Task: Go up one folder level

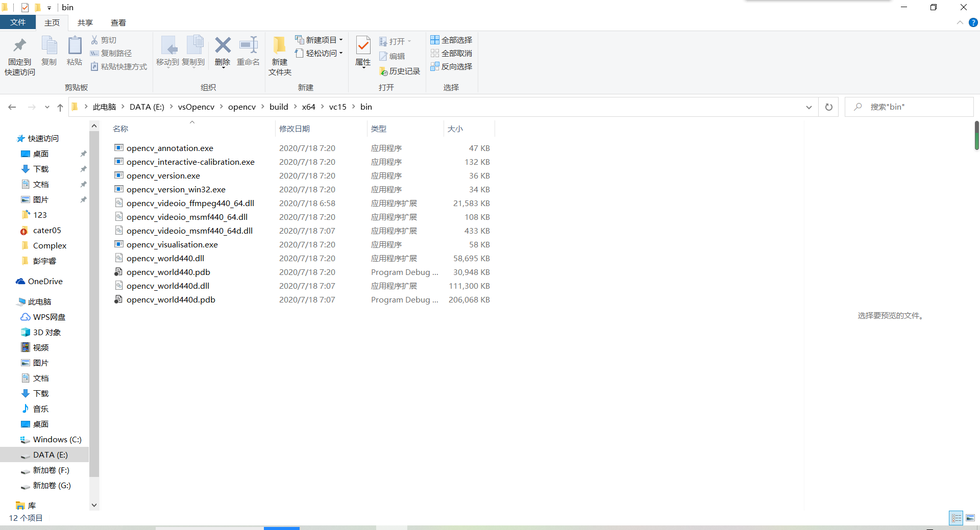Action: 60,107
